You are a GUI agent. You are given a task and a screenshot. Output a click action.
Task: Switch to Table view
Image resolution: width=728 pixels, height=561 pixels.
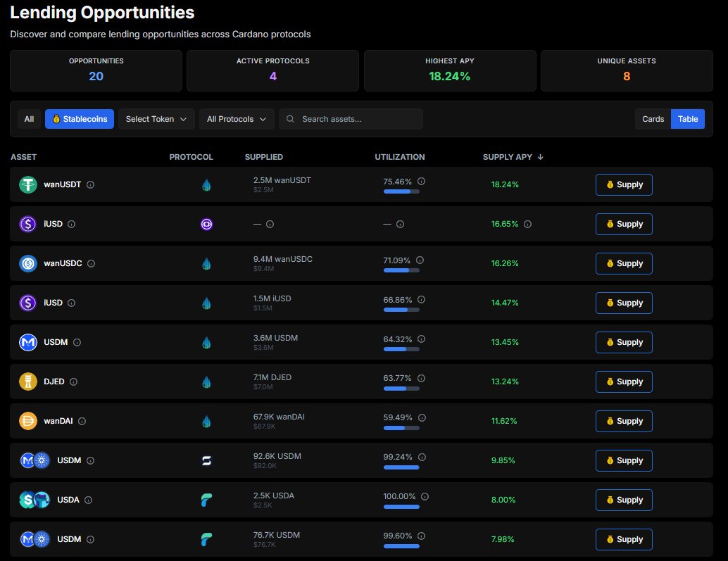coord(688,119)
